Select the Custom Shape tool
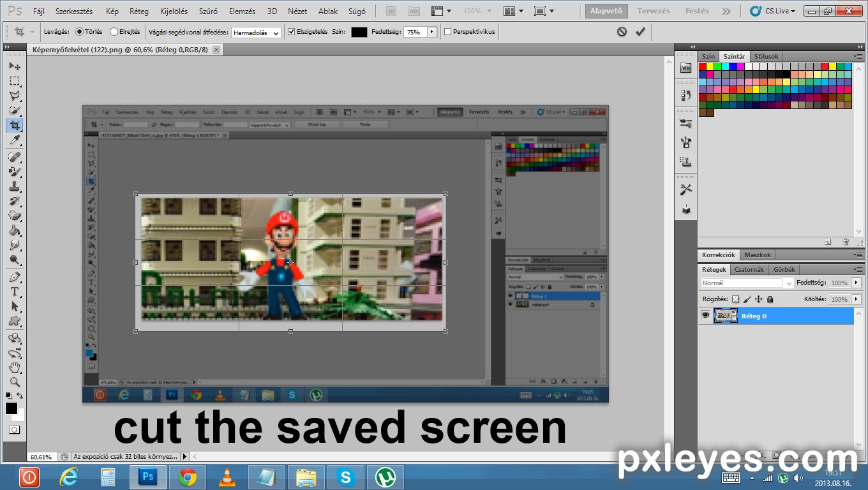This screenshot has width=868, height=490. (14, 321)
